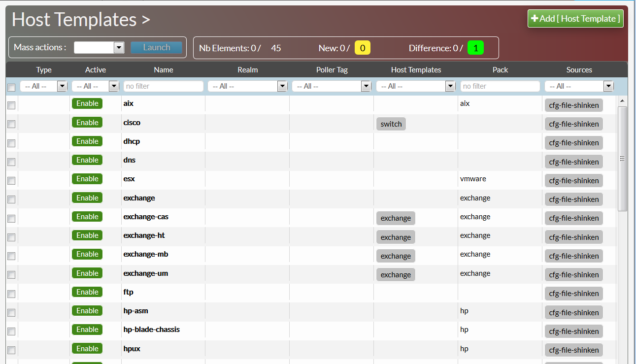This screenshot has width=636, height=364.
Task: Check the box for the aix row
Action: [11, 105]
